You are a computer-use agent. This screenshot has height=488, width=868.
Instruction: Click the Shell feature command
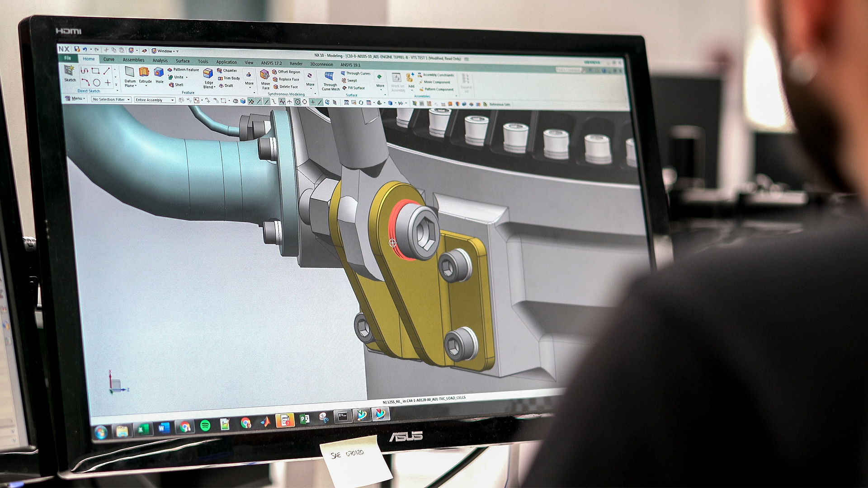[x=176, y=84]
